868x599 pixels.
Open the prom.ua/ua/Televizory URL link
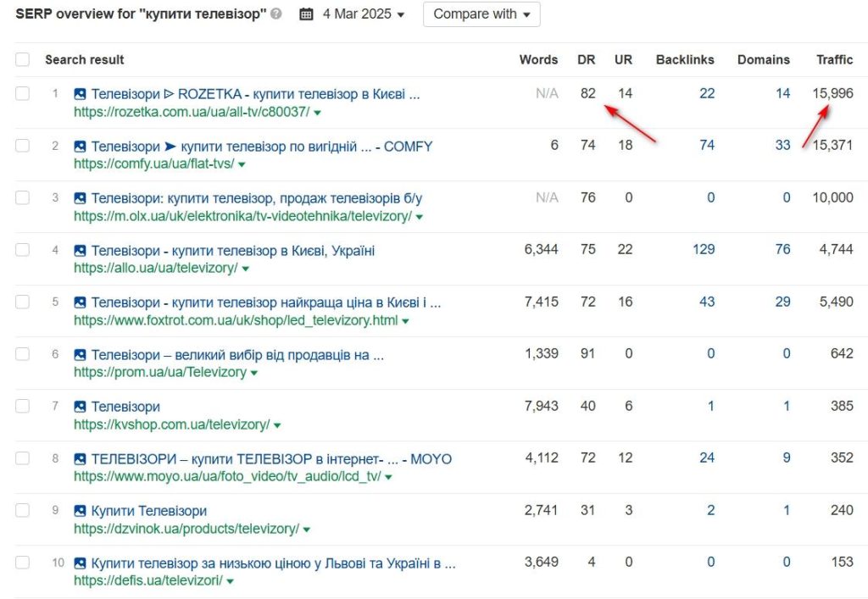coord(160,372)
